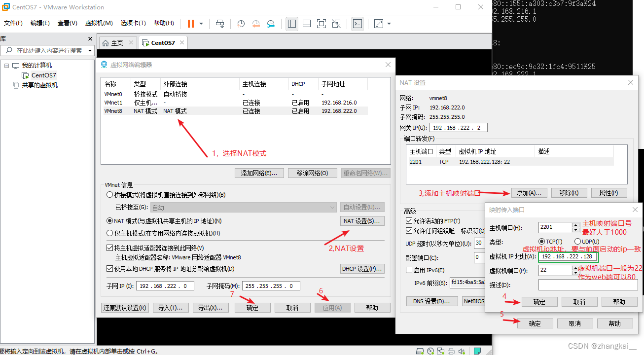This screenshot has width=644, height=355.
Task: Open the snapshot manager wrench-clock icon
Action: (x=271, y=23)
